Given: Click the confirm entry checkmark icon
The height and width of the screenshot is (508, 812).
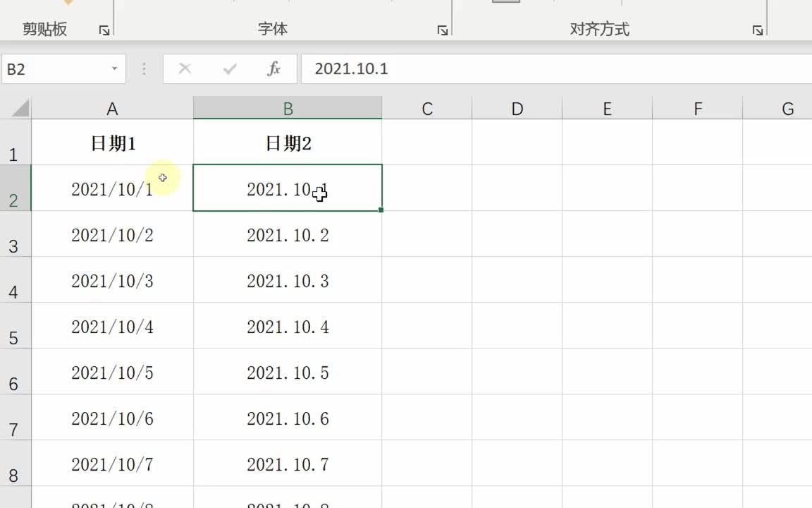Looking at the screenshot, I should pyautogui.click(x=229, y=68).
